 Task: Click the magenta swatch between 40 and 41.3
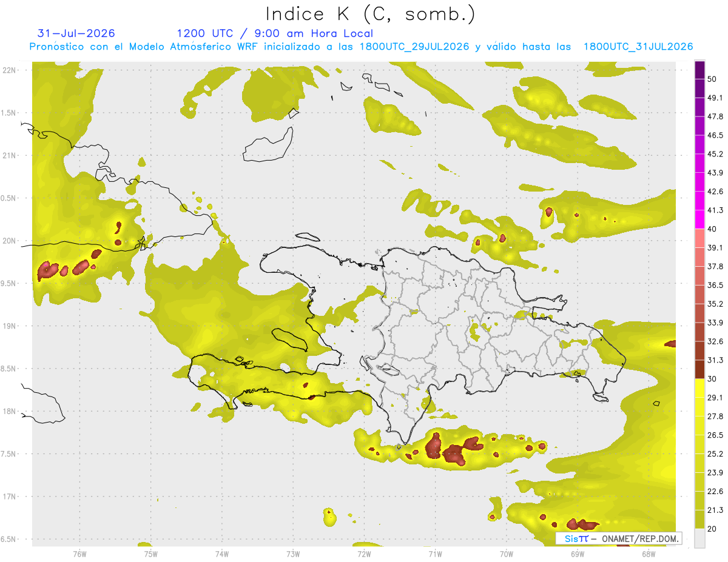coord(699,219)
